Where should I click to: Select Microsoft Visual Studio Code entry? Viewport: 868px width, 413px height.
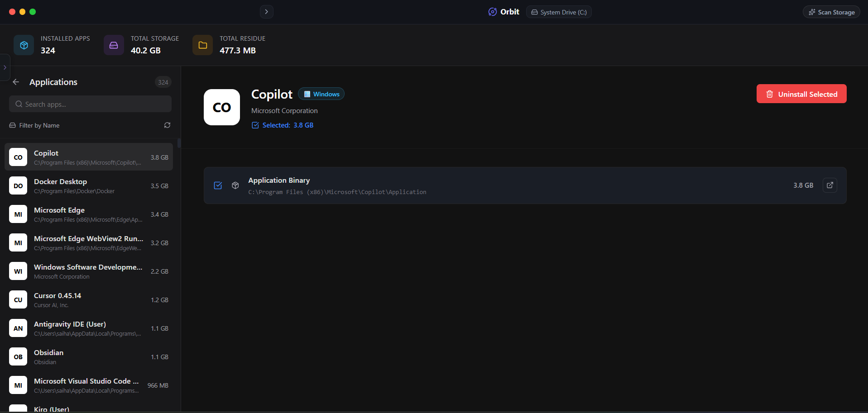pos(89,385)
